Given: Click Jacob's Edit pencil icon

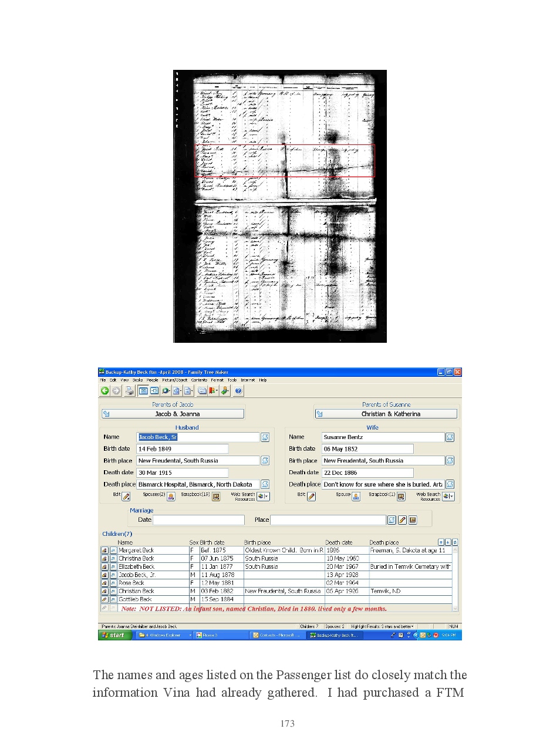Looking at the screenshot, I should [126, 497].
